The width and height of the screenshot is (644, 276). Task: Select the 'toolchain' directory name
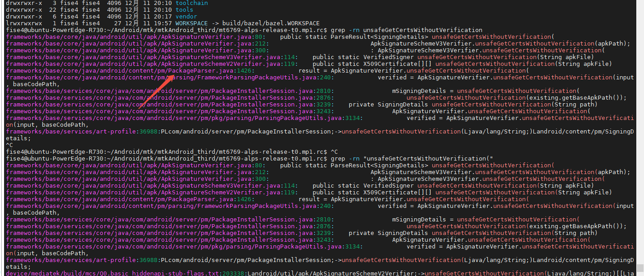192,3
